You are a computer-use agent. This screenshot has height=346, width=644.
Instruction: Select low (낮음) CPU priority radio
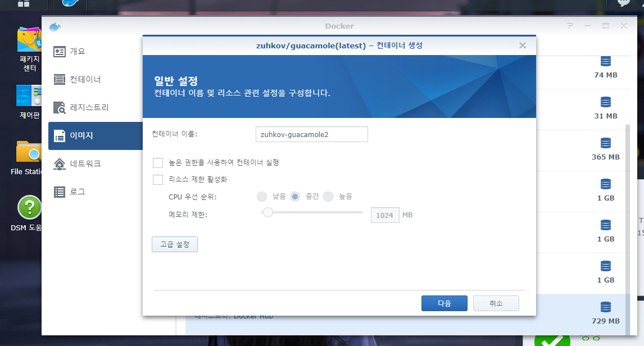click(262, 197)
